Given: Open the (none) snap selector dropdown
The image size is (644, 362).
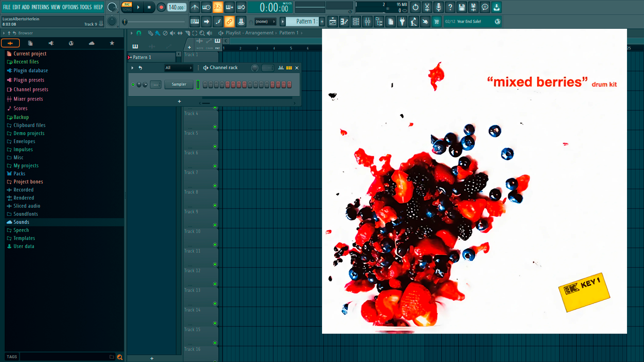Looking at the screenshot, I should (x=265, y=21).
